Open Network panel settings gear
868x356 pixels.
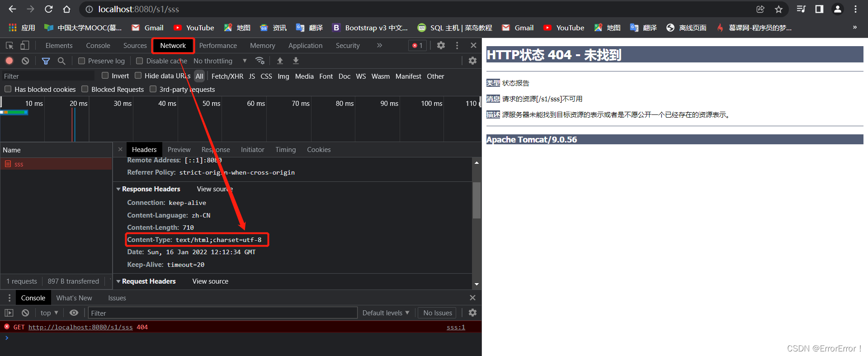click(x=472, y=61)
